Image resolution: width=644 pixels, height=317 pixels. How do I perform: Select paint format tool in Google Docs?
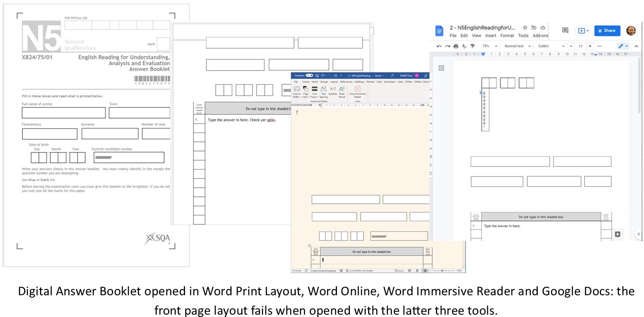(473, 46)
